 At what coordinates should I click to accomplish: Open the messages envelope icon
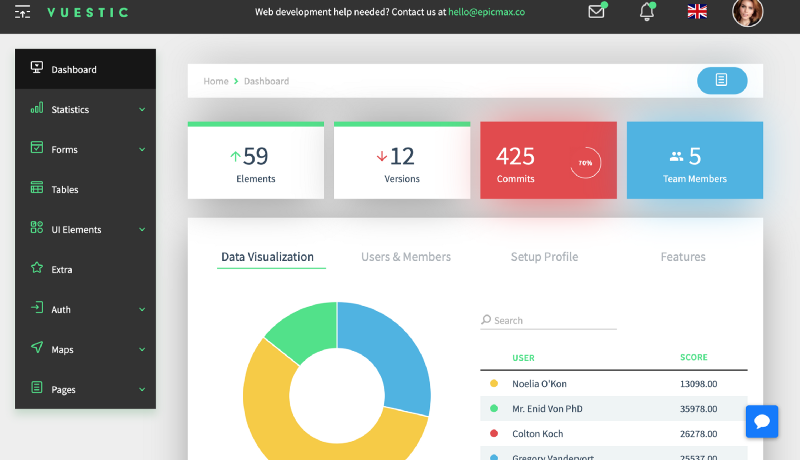pos(596,11)
